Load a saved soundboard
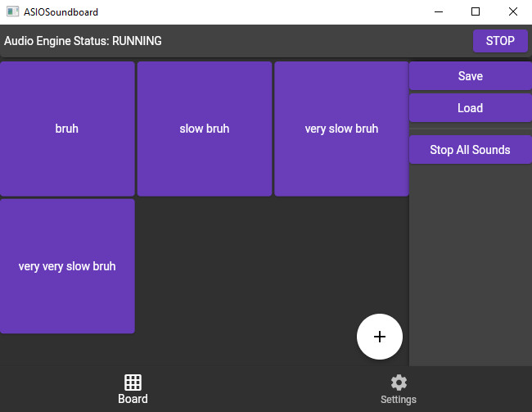The image size is (532, 412). pos(471,107)
